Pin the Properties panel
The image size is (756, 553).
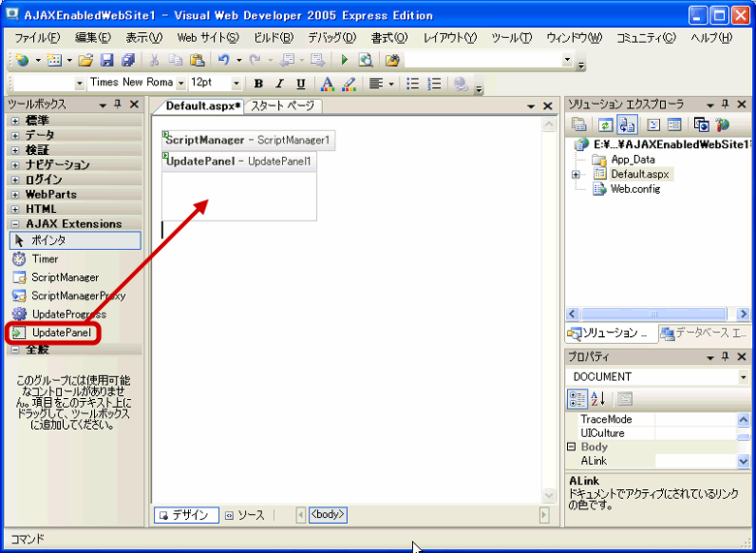coord(726,357)
